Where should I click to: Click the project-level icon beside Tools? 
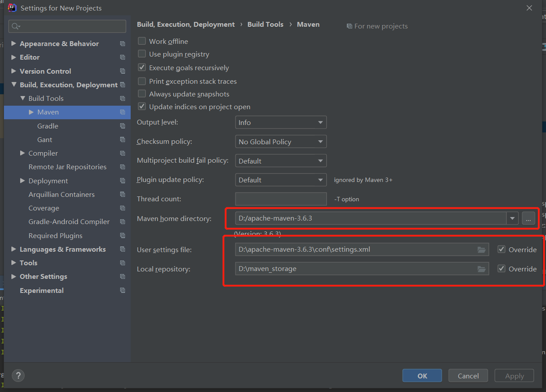122,263
